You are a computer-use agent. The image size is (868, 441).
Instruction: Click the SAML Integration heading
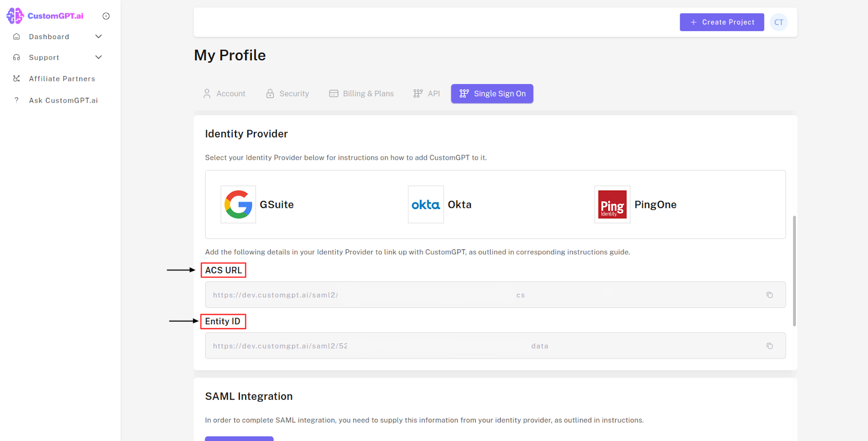coord(249,396)
